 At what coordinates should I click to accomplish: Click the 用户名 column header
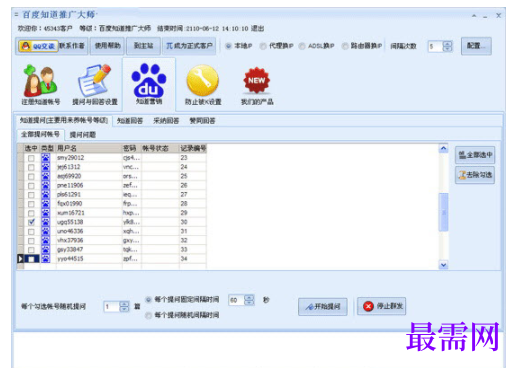89,148
